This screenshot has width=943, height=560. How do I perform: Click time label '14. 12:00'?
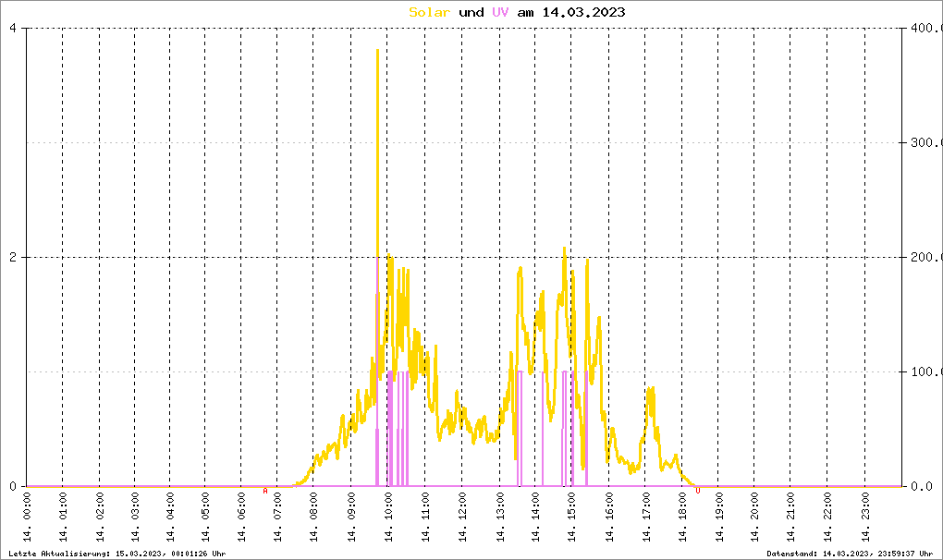462,517
